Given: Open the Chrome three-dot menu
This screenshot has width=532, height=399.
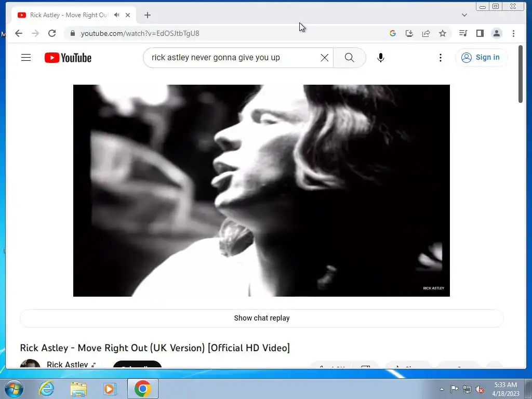Looking at the screenshot, I should coord(513,33).
